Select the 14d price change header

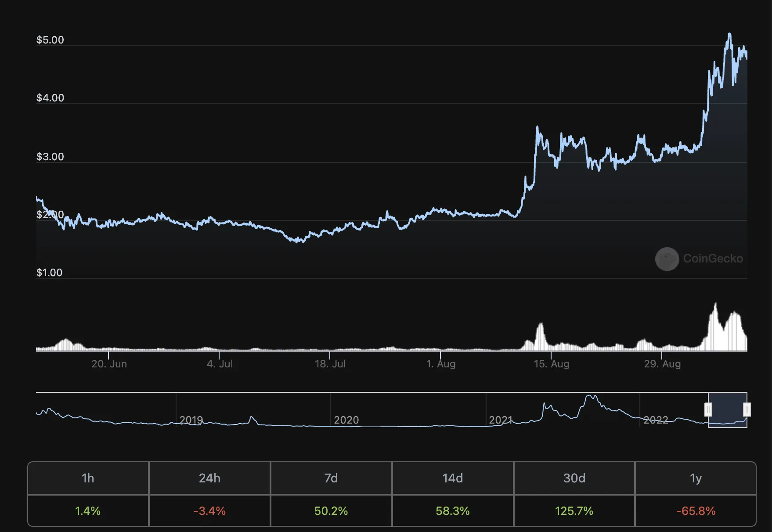tap(453, 478)
